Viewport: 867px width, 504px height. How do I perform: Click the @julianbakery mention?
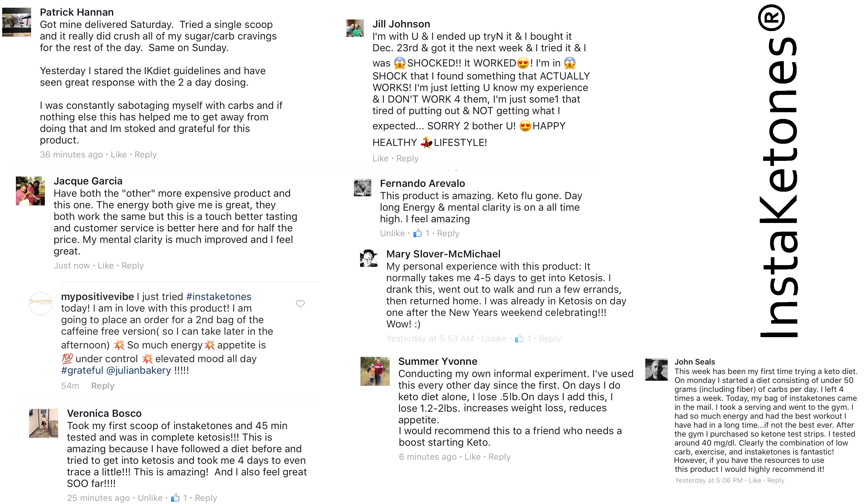click(x=138, y=370)
